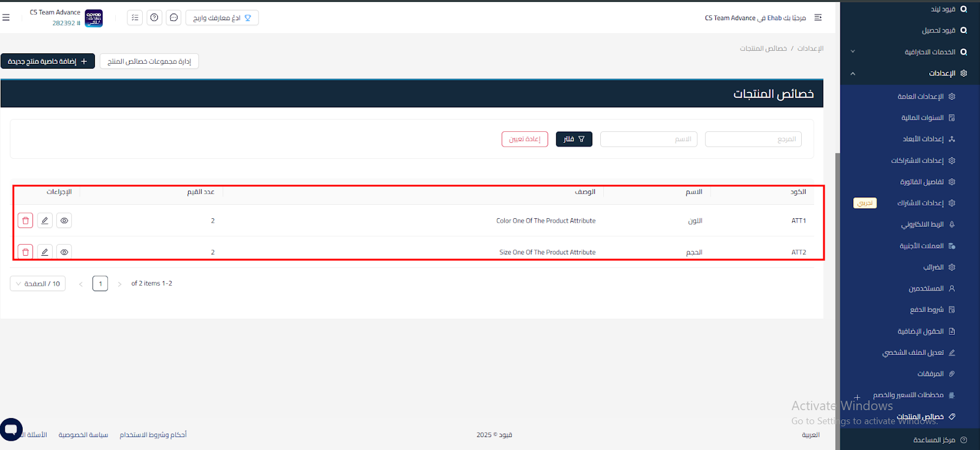Expand the الخدمات الاحترافية sidebar menu
The image size is (980, 450).
(853, 52)
